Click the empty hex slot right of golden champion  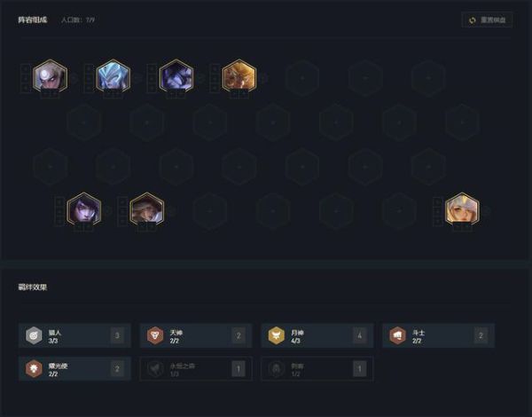[302, 78]
